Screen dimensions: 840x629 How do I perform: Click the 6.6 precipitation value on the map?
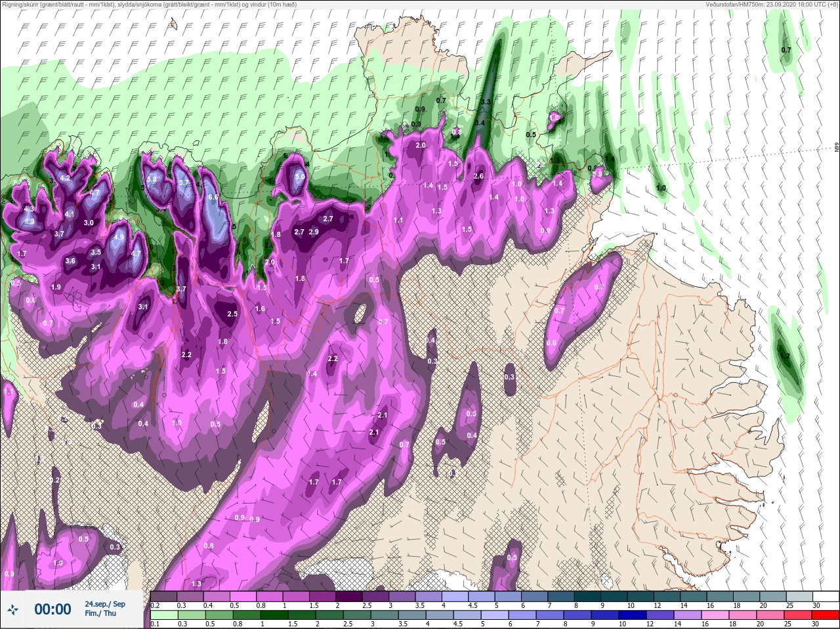[213, 197]
